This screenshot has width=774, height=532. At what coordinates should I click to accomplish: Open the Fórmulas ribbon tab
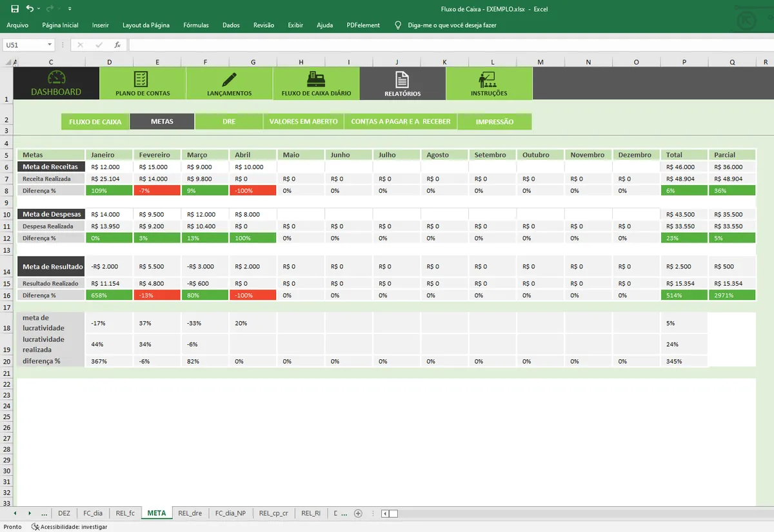point(196,25)
